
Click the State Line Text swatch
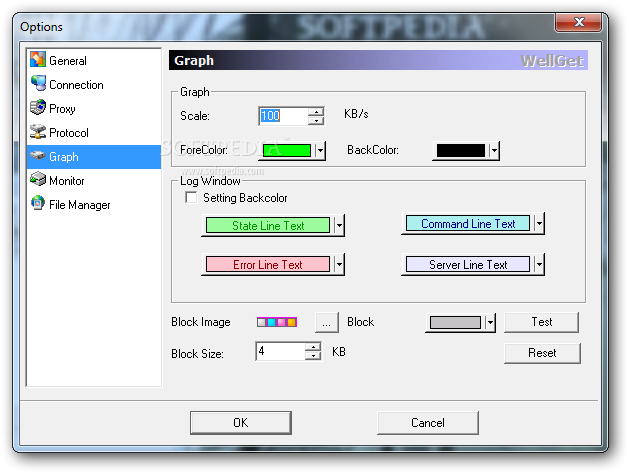268,225
